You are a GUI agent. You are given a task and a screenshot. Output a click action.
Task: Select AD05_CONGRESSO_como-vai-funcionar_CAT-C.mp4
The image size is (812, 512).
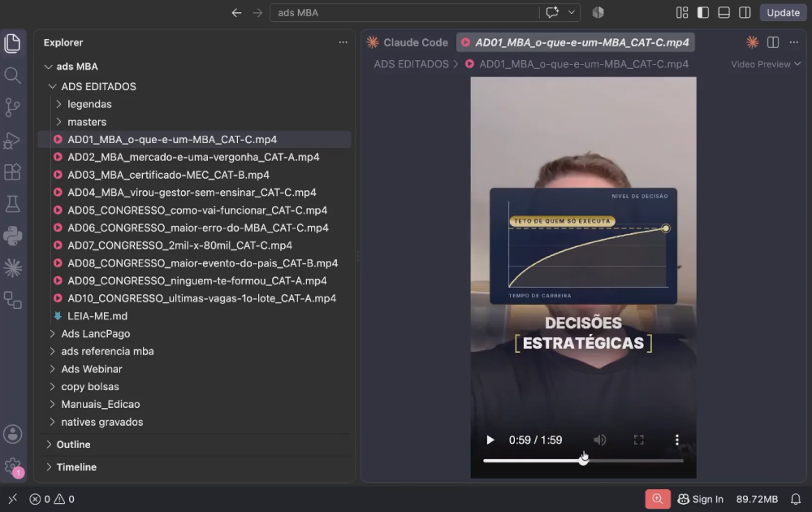pyautogui.click(x=197, y=210)
